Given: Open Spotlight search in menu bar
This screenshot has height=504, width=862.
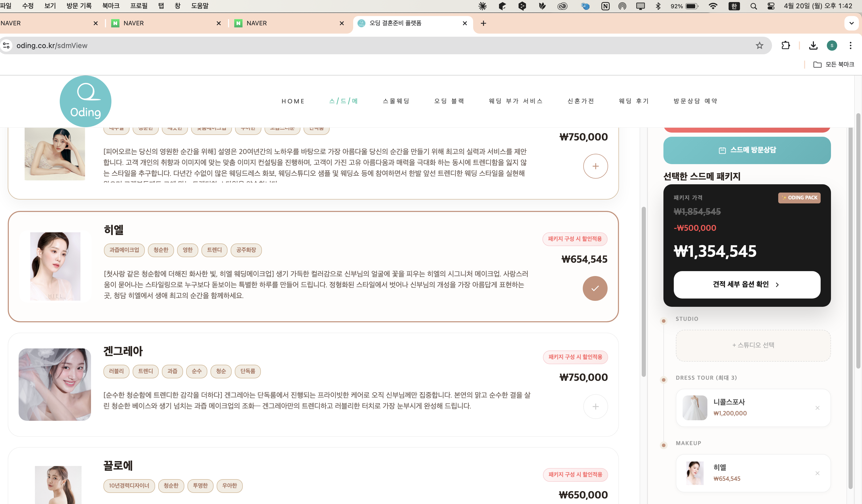Looking at the screenshot, I should (x=753, y=6).
